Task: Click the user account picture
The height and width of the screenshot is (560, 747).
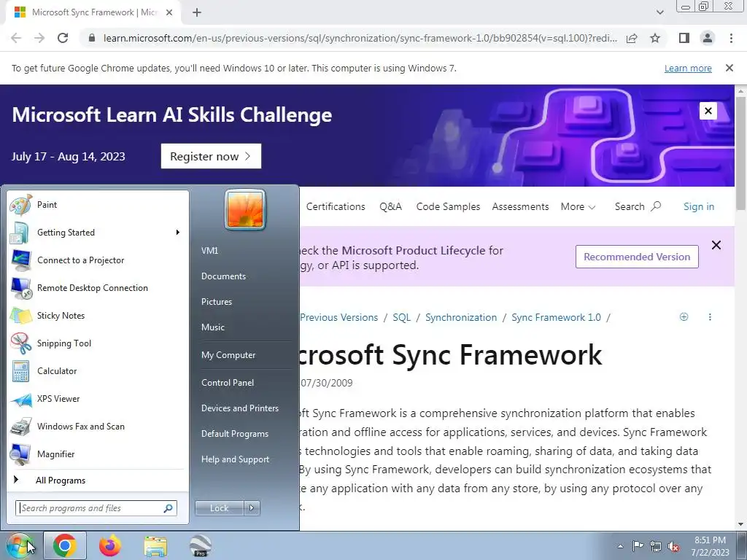Action: pyautogui.click(x=245, y=209)
